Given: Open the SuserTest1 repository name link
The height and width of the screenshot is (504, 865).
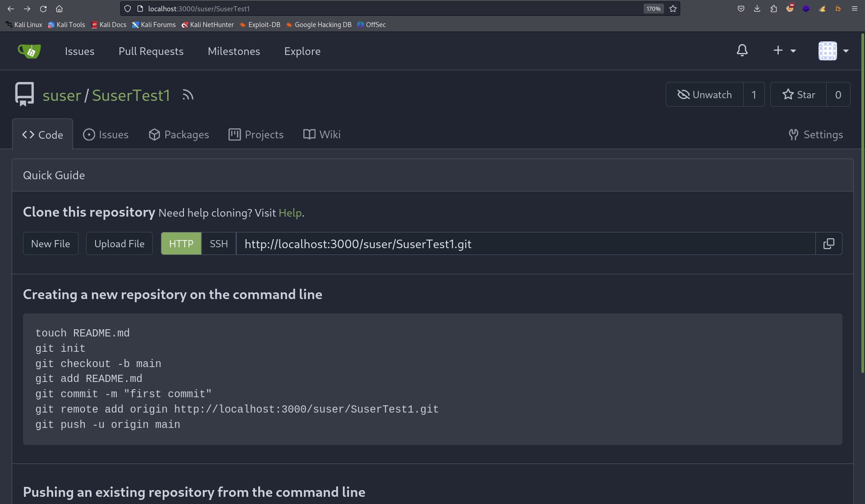Looking at the screenshot, I should coord(131,95).
